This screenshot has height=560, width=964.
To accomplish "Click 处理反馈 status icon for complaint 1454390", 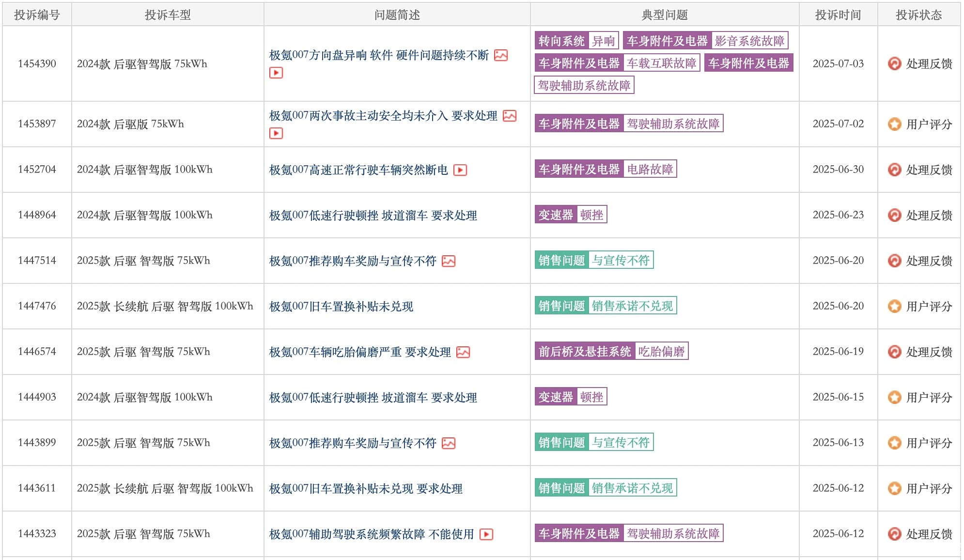I will point(894,63).
